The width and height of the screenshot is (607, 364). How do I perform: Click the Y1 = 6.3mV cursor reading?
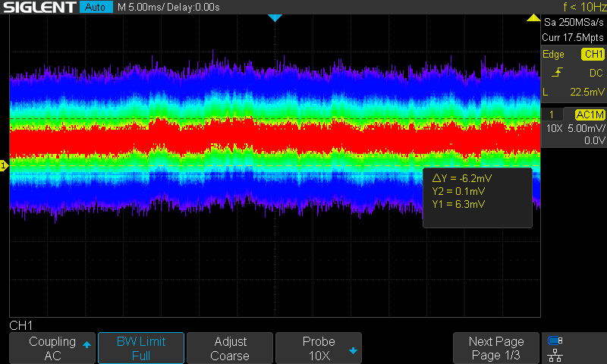458,204
